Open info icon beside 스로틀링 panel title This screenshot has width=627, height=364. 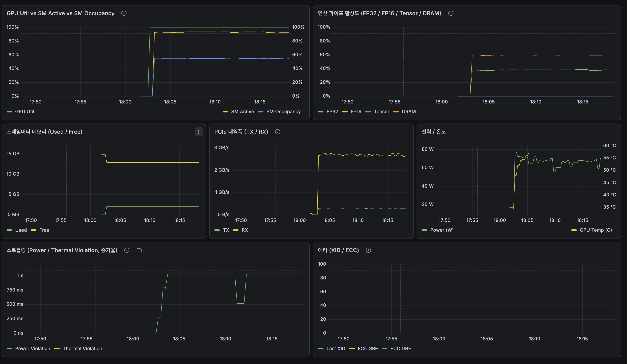point(127,250)
